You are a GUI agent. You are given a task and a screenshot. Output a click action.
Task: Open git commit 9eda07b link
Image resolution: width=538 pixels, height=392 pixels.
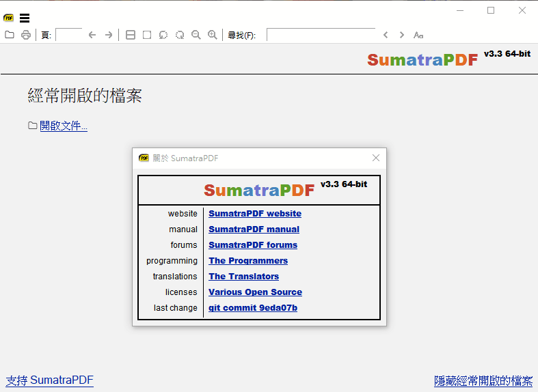[253, 308]
